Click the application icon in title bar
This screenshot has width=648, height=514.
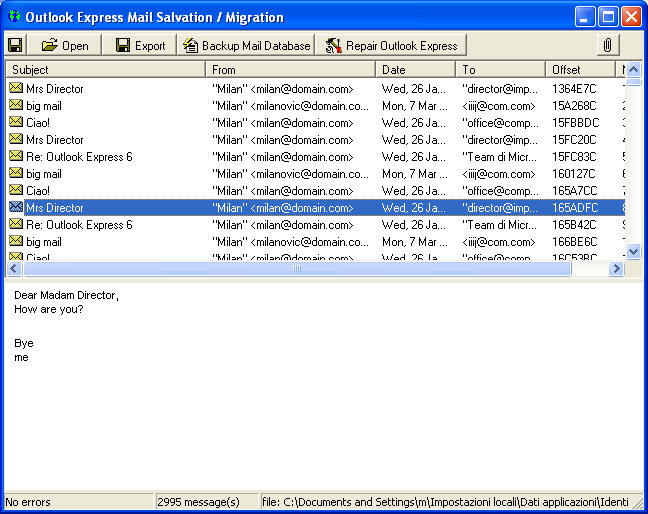point(14,17)
